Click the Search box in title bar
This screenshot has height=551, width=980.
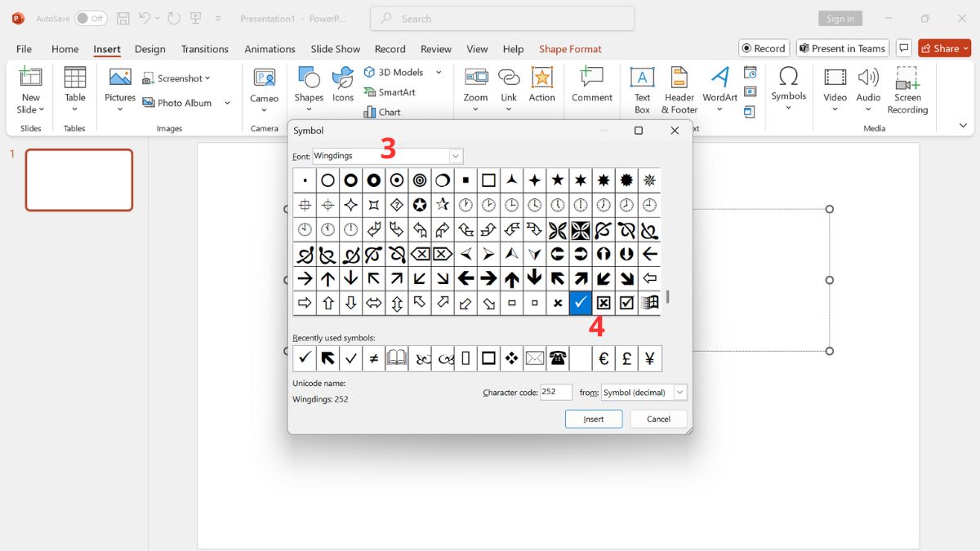pos(502,19)
